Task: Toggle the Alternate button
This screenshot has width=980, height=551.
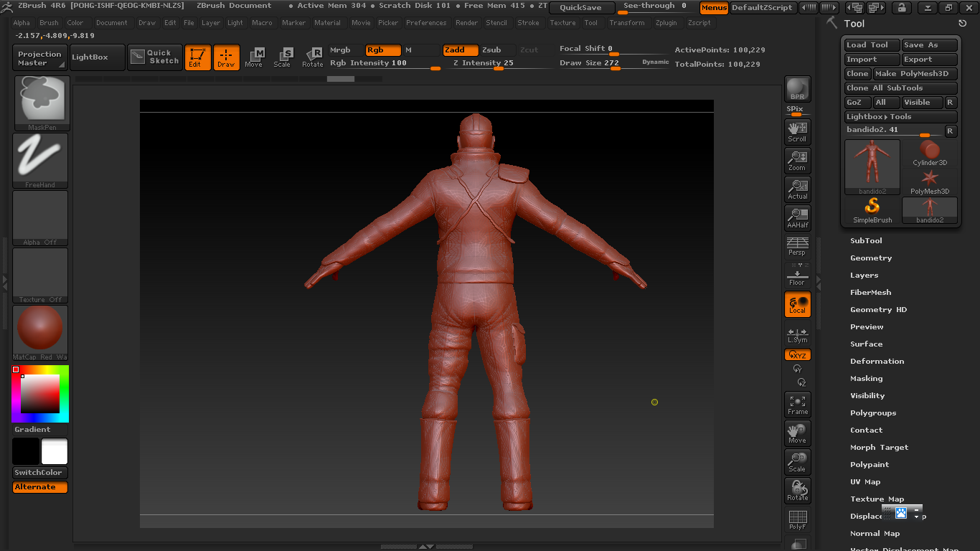Action: (40, 487)
